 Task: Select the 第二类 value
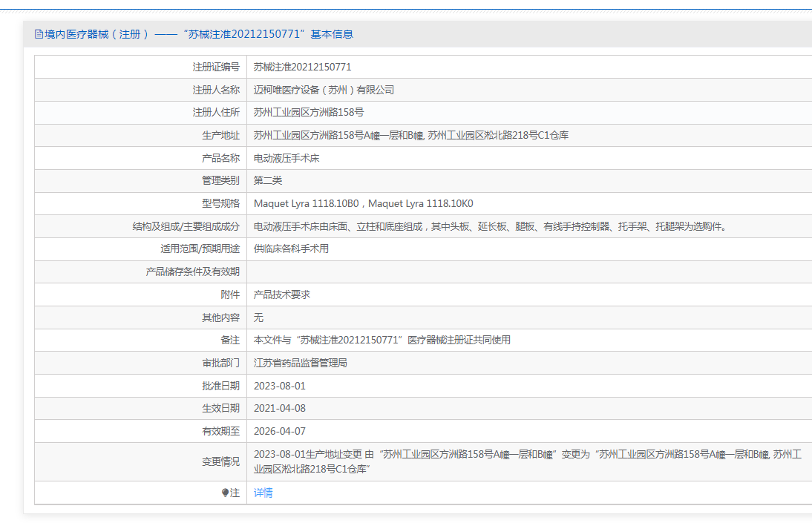click(x=268, y=180)
